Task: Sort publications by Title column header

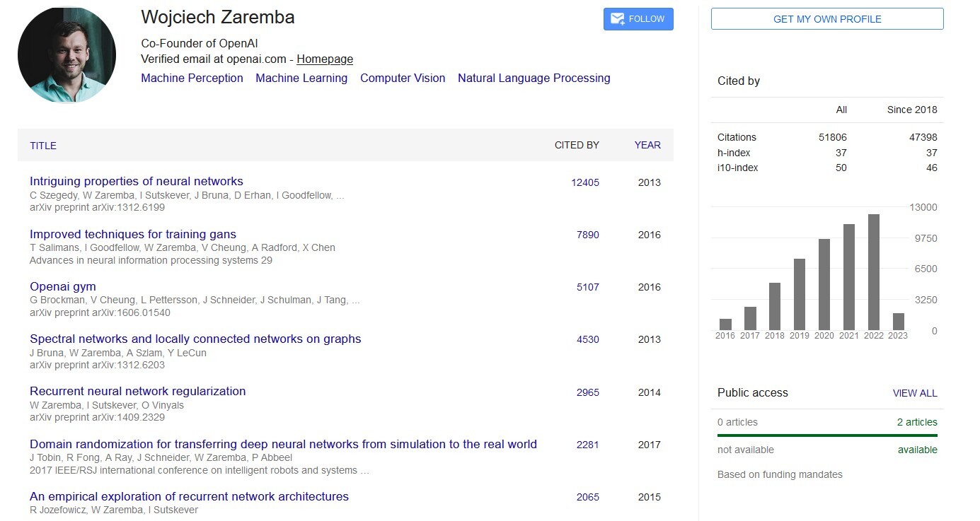Action: pyautogui.click(x=43, y=146)
